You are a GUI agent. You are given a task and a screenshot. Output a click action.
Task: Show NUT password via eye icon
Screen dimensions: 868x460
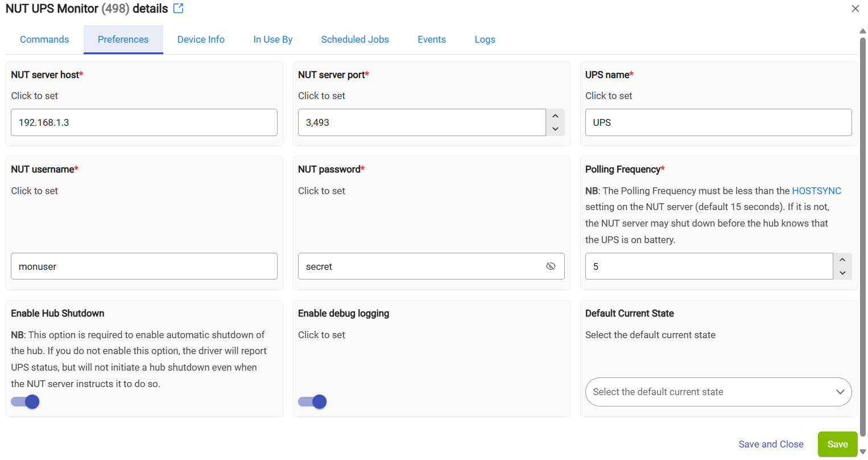point(551,266)
